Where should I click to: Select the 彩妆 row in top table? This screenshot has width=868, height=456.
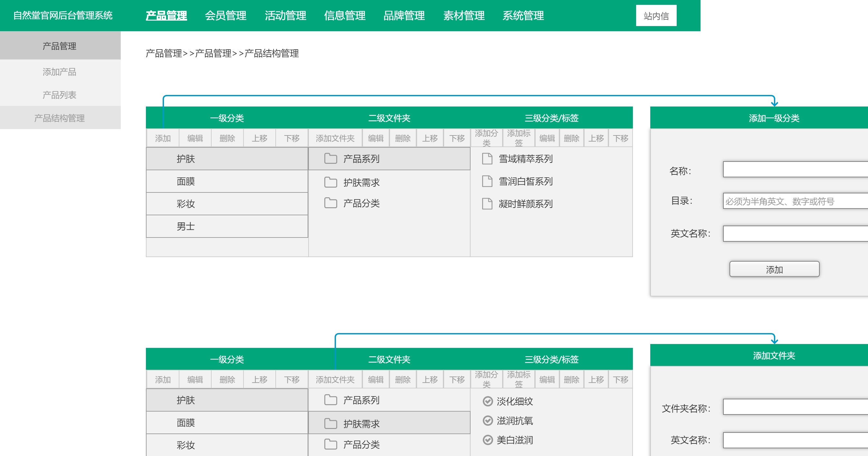[227, 204]
